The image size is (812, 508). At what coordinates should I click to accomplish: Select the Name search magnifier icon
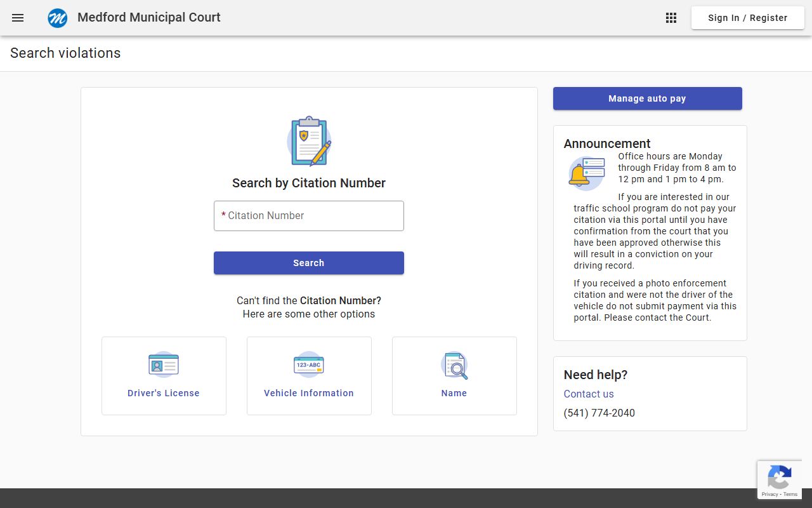tap(454, 365)
